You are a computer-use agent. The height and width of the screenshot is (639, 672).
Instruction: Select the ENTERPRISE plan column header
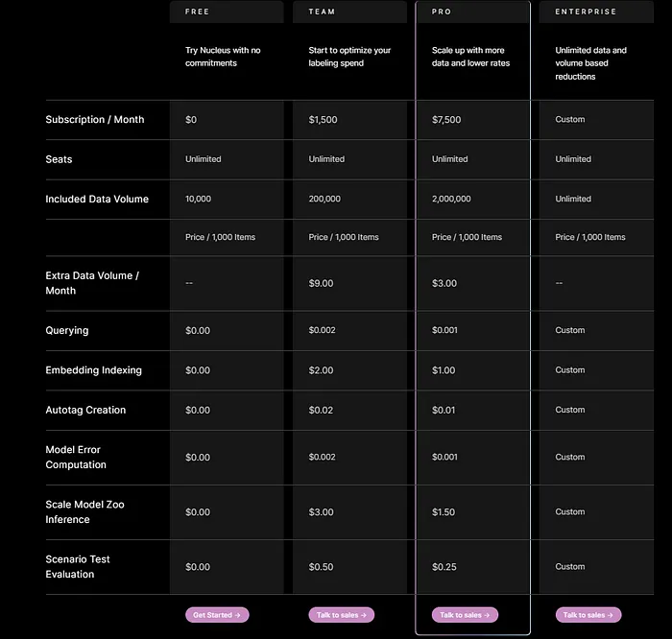586,12
